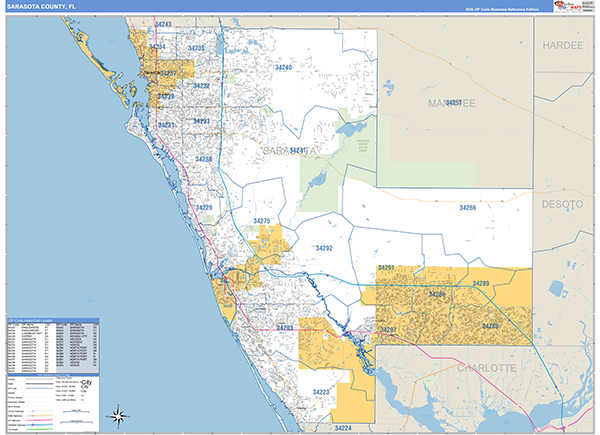
Task: Open the ZIP Code index table
Action: click(x=52, y=345)
